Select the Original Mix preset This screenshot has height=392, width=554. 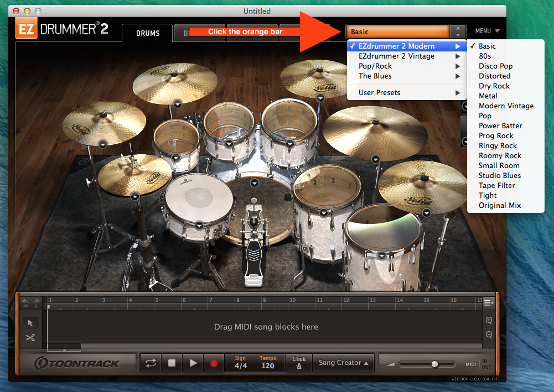point(505,205)
